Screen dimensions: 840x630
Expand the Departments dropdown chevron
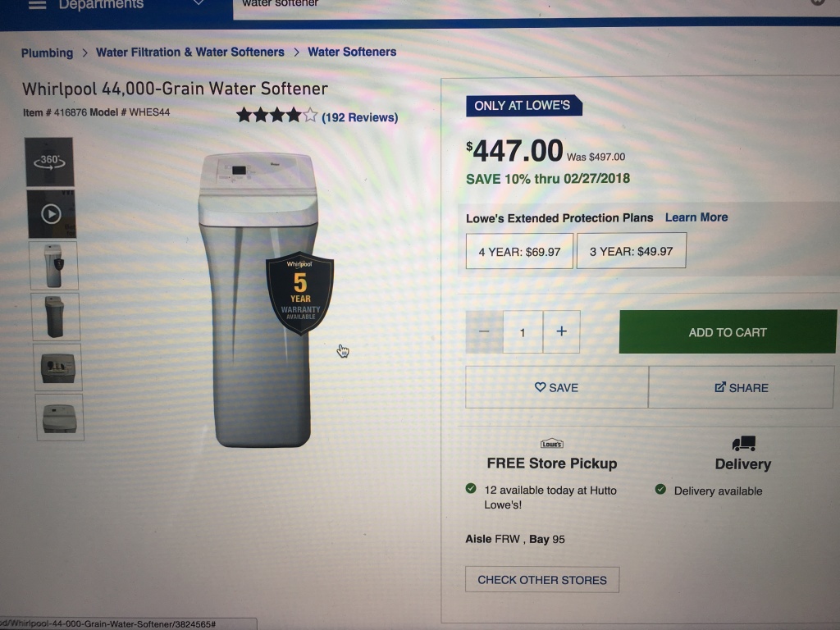(x=199, y=2)
